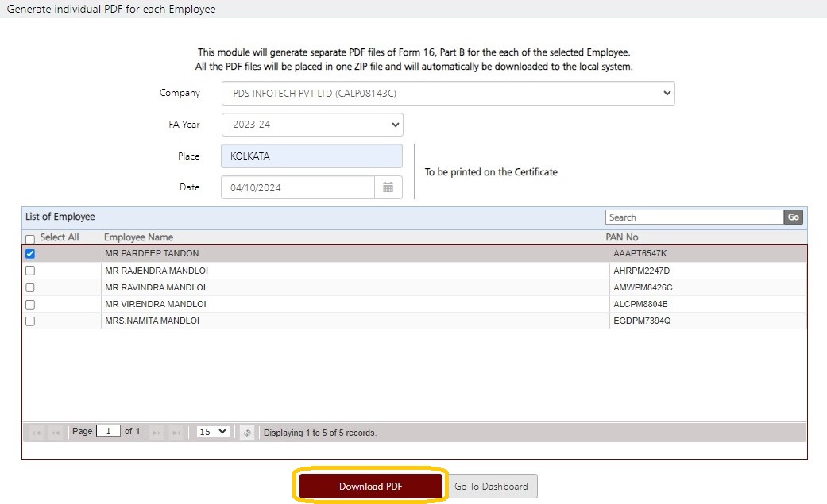827x504 pixels.
Task: Go to previous page pager icon
Action: point(55,433)
